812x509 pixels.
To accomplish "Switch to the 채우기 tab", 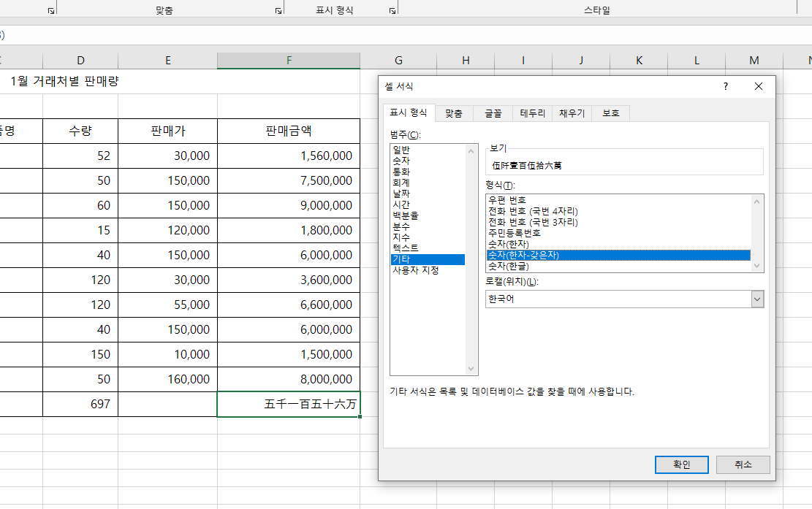I will point(572,113).
